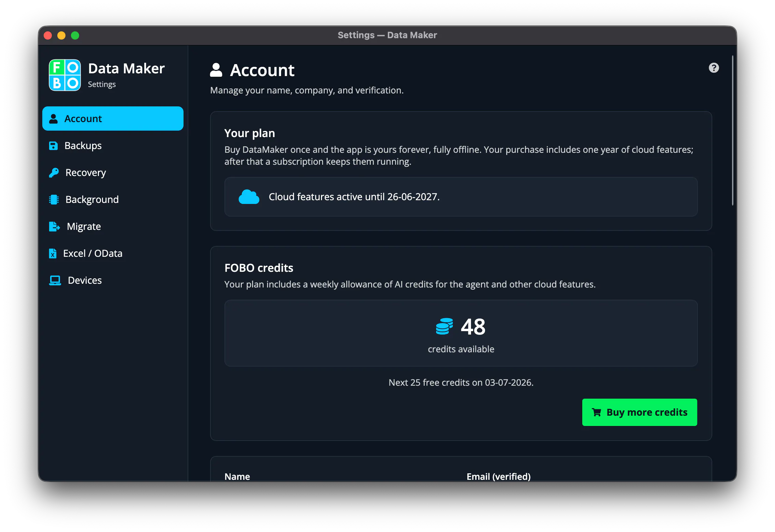Click the Excel file icon in sidebar
Image resolution: width=775 pixels, height=532 pixels.
point(53,253)
